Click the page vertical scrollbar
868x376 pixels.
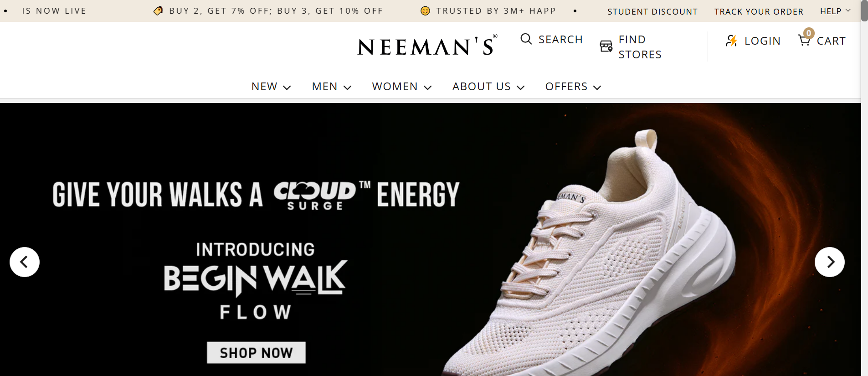click(x=864, y=182)
